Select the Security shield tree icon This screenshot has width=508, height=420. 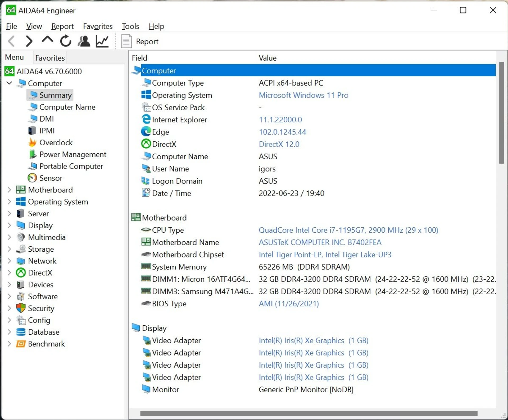21,308
